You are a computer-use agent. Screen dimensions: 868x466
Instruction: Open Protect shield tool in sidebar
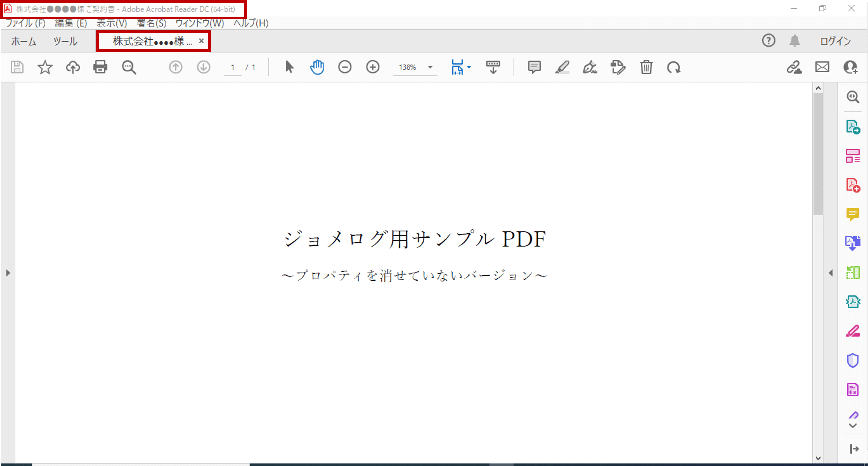853,360
